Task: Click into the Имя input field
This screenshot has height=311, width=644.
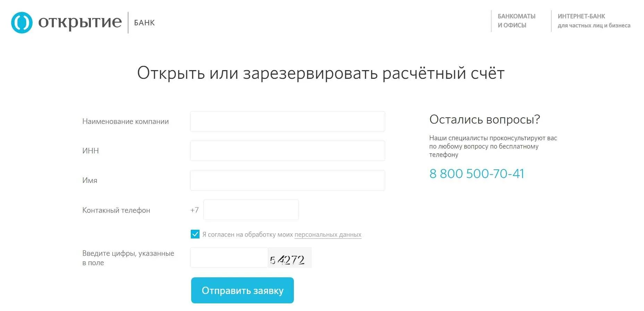Action: click(x=287, y=180)
